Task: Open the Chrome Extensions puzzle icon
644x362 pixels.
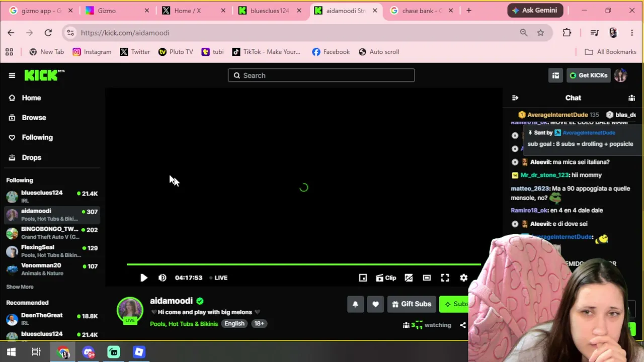Action: [x=567, y=33]
